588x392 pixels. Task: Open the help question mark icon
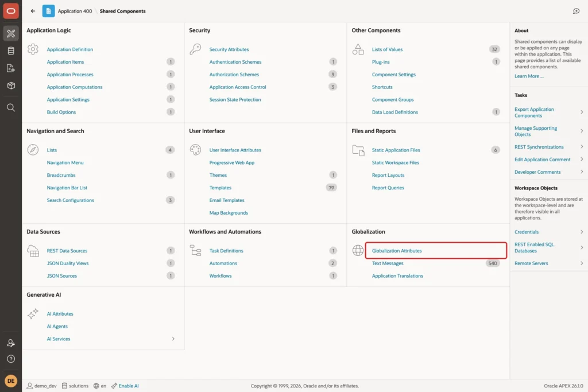[x=11, y=359]
